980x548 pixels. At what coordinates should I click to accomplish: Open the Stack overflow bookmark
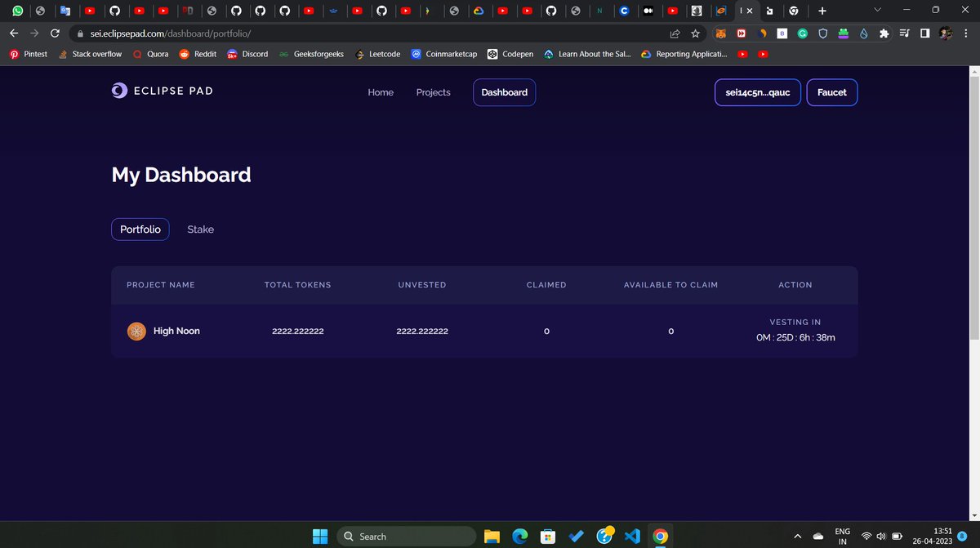click(90, 54)
